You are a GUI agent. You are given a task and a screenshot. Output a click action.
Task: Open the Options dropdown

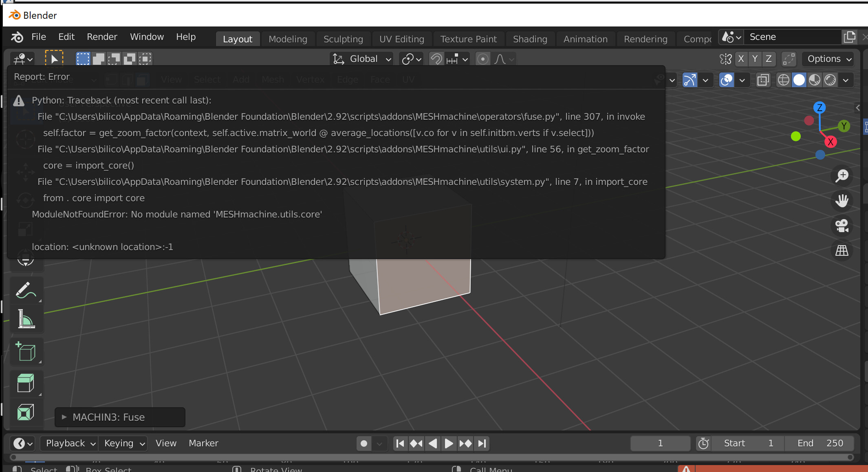pos(829,59)
